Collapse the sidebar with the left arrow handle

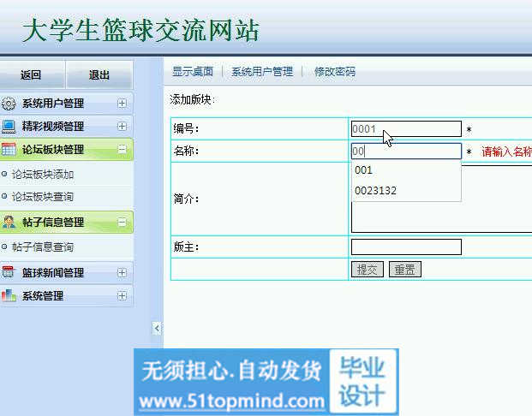(x=157, y=328)
